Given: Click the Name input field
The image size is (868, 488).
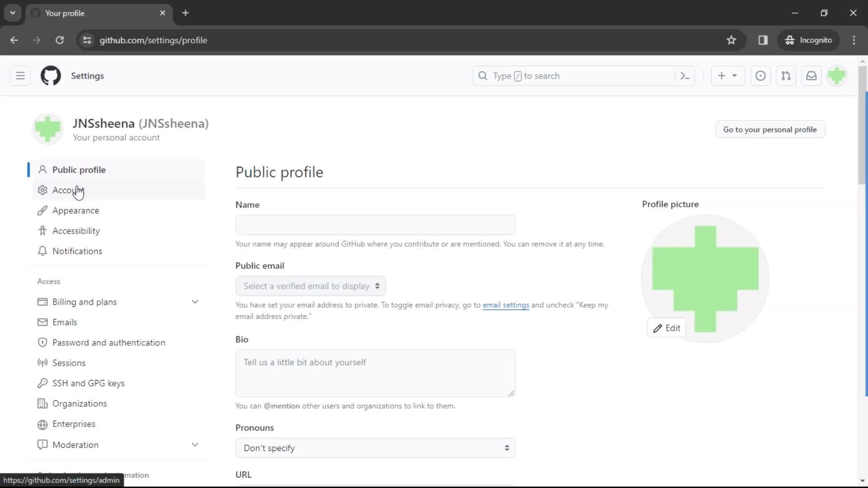Looking at the screenshot, I should tap(375, 225).
